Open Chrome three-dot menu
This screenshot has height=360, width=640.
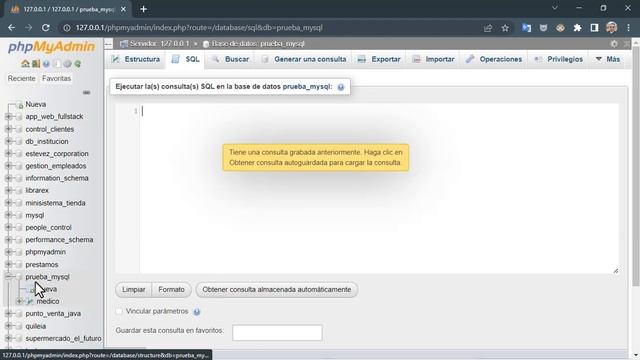coord(629,28)
